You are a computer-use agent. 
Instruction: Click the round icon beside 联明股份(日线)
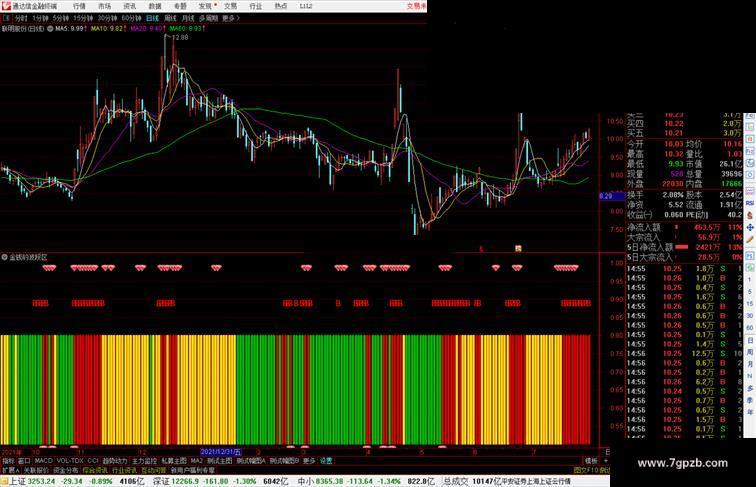tap(50, 29)
